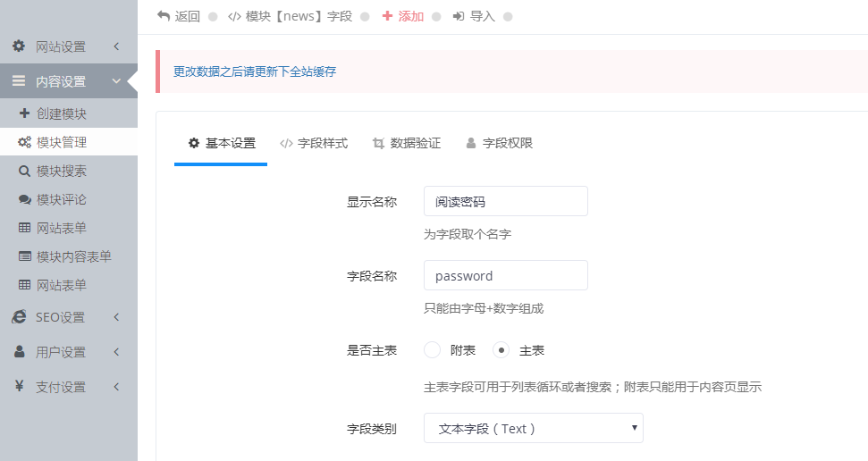Image resolution: width=868 pixels, height=461 pixels.
Task: Expand the 网站设置 sidebar chevron
Action: point(116,46)
